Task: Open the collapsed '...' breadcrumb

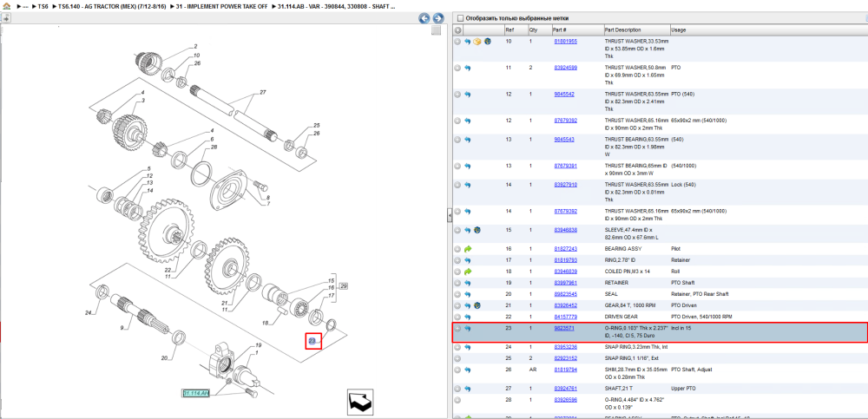Action: click(25, 7)
